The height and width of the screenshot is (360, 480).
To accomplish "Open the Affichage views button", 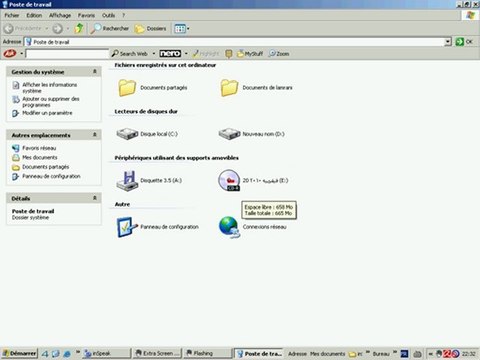I will pos(180,29).
